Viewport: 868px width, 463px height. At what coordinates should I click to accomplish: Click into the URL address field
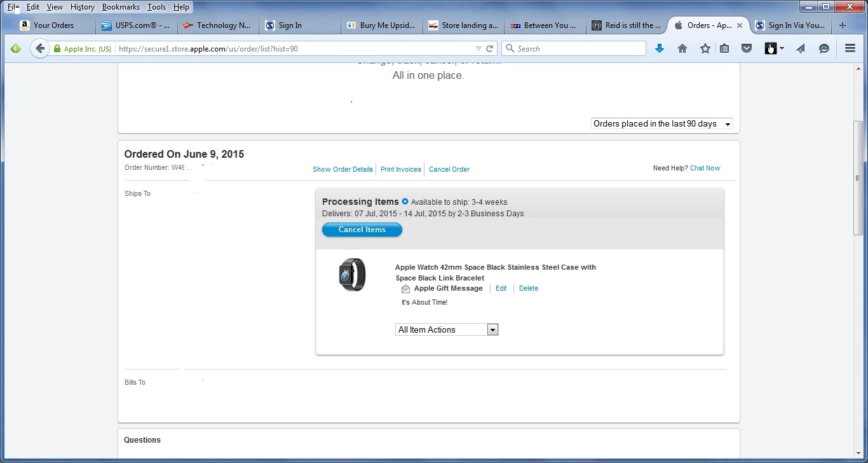295,49
